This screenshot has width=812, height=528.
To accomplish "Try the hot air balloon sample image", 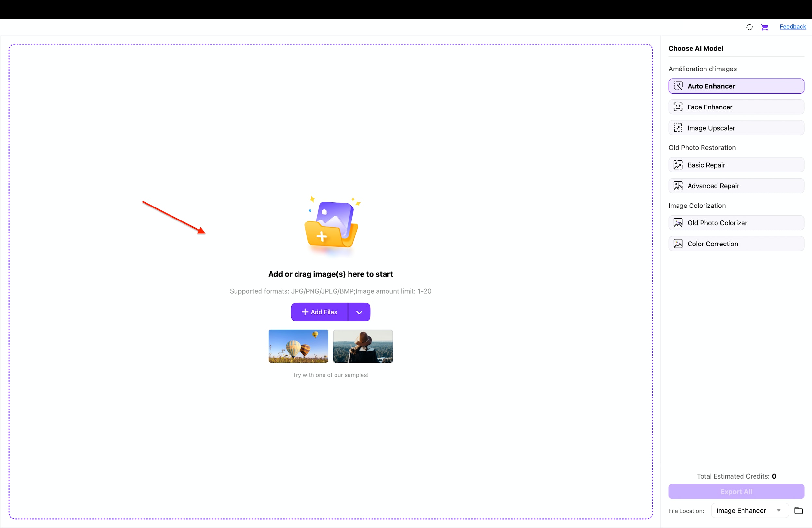I will point(298,346).
